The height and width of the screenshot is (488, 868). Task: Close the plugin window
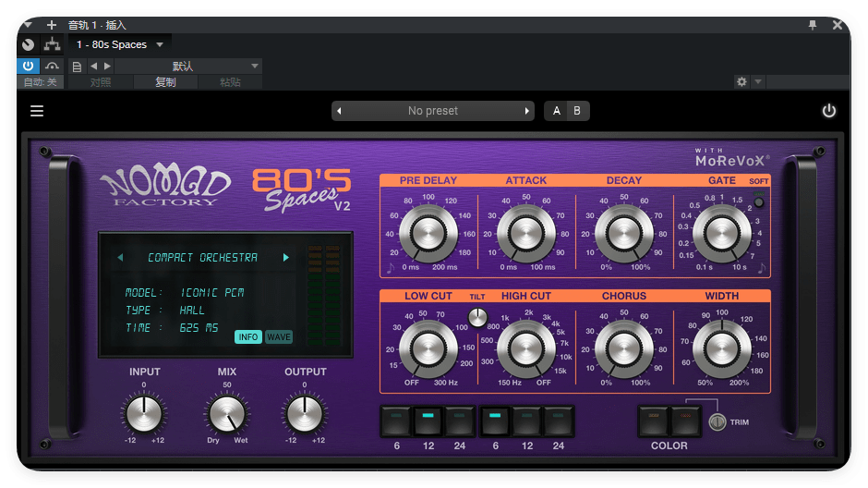click(x=837, y=25)
